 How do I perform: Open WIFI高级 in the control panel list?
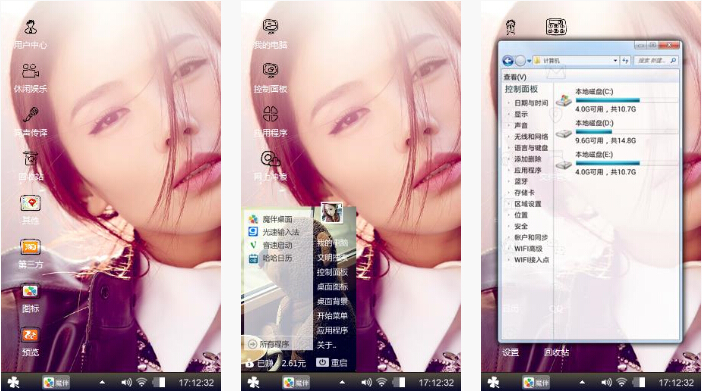tap(528, 249)
